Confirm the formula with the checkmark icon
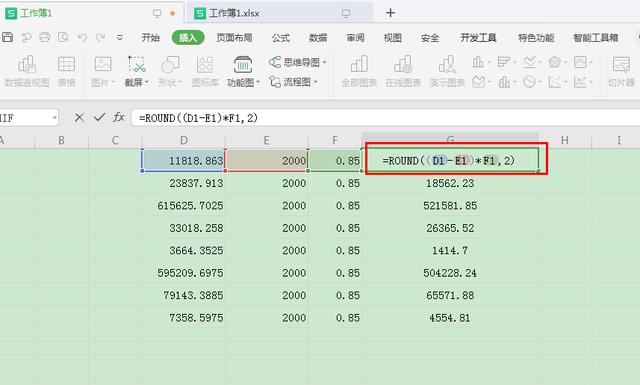640x385 pixels. [x=99, y=118]
